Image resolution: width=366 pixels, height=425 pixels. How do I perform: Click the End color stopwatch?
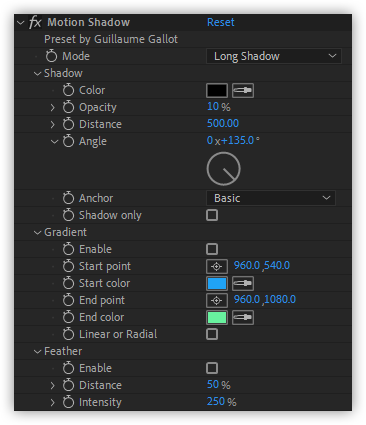(68, 317)
